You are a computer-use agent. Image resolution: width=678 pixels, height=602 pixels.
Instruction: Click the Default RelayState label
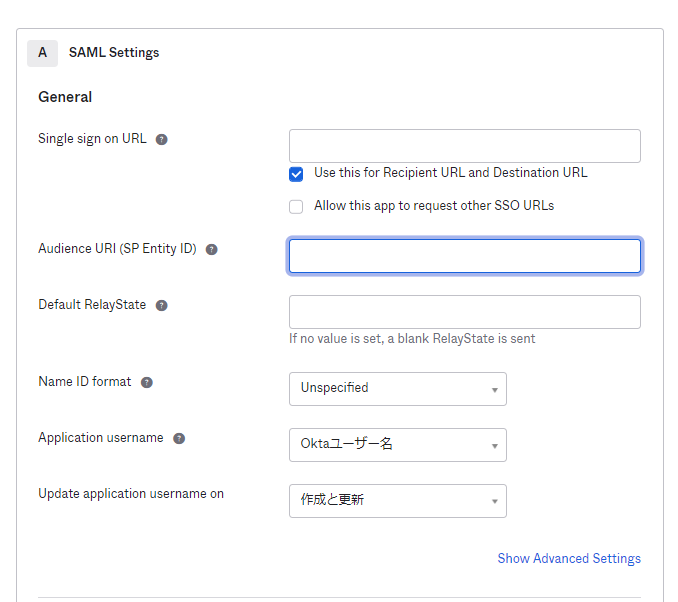(x=92, y=304)
